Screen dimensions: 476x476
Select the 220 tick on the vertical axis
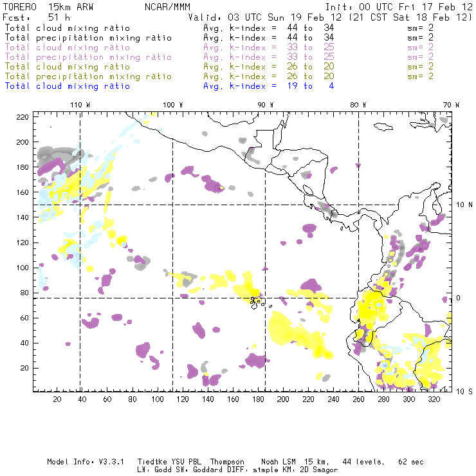pos(23,116)
